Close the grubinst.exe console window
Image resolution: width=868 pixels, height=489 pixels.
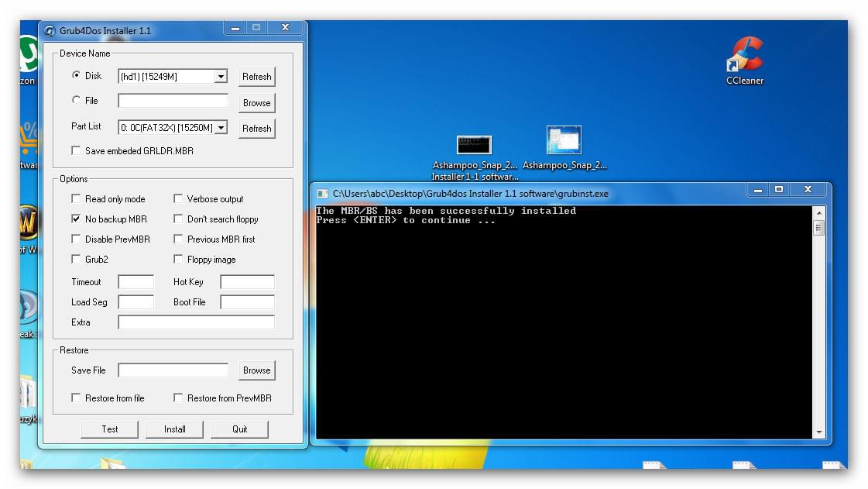coord(808,189)
